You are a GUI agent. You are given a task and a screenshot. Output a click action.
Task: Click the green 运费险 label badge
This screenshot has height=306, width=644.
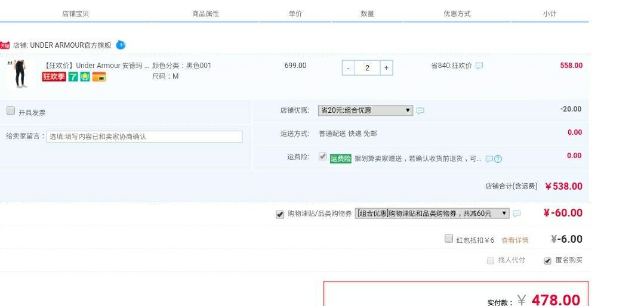(340, 159)
